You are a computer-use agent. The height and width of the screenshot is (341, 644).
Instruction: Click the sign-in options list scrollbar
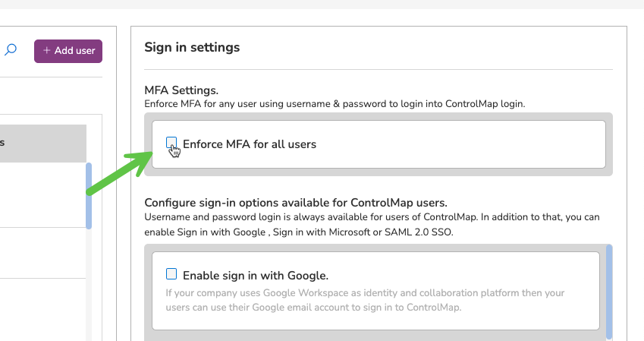click(609, 292)
